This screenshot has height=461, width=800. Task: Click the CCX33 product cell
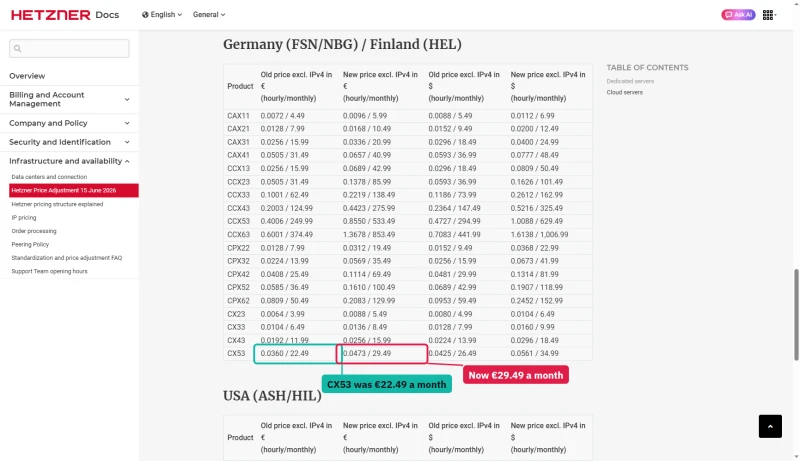[x=238, y=195]
